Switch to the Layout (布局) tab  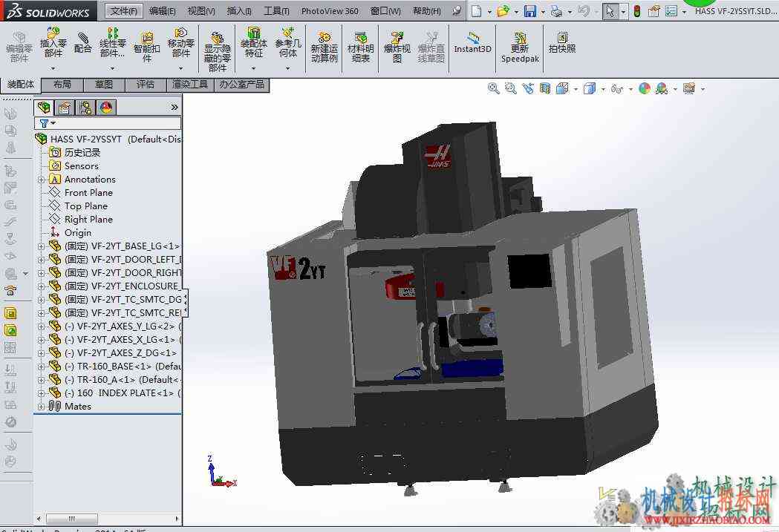[62, 85]
